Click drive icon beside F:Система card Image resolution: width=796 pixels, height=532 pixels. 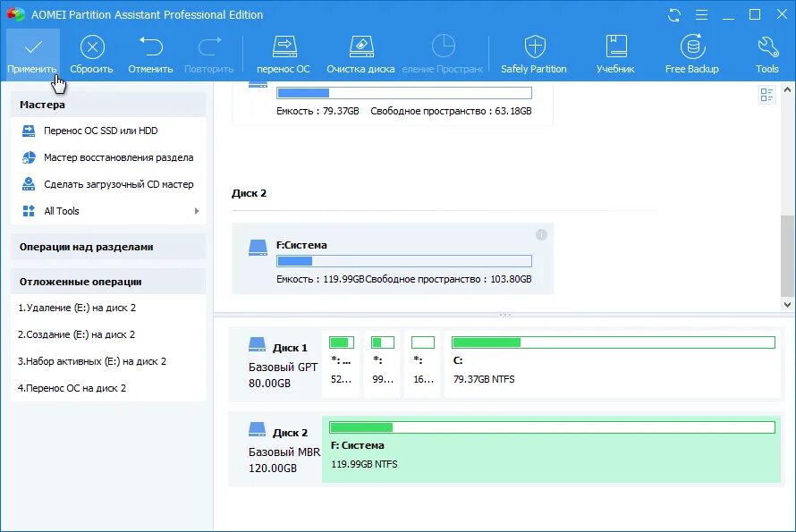[258, 248]
